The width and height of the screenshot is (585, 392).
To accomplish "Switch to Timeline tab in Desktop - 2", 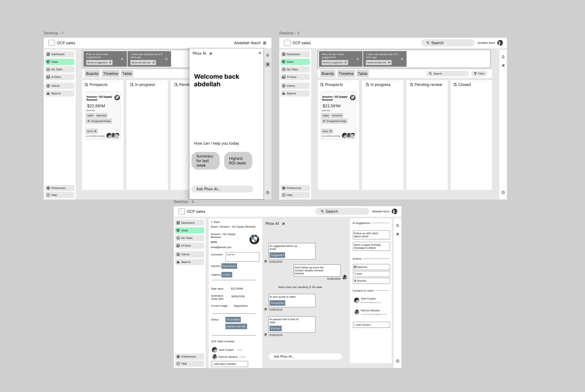I will tap(346, 74).
